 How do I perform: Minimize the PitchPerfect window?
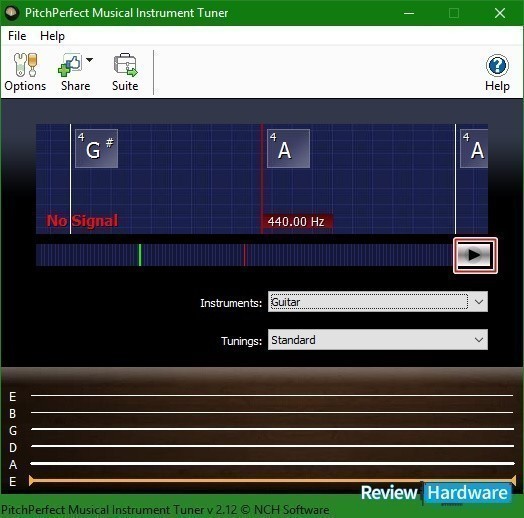[x=409, y=13]
